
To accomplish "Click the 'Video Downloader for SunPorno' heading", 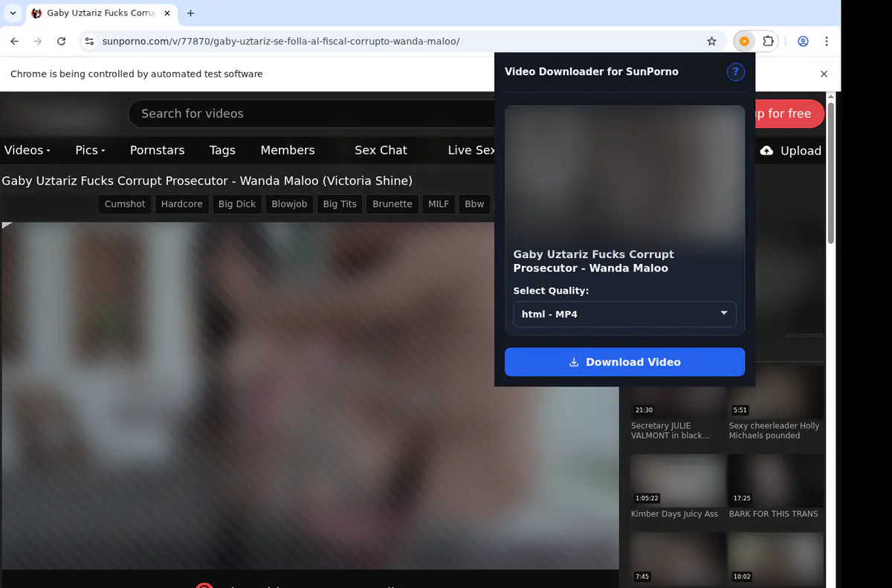I will (591, 71).
